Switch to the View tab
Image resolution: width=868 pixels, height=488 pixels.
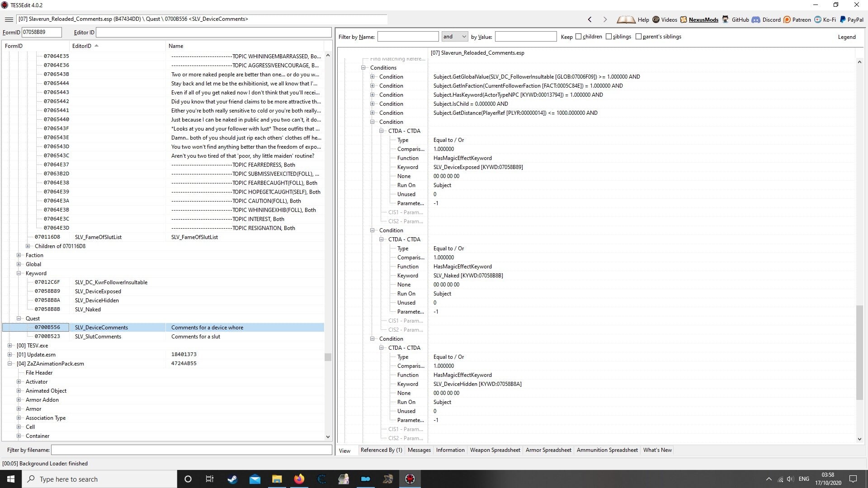344,450
